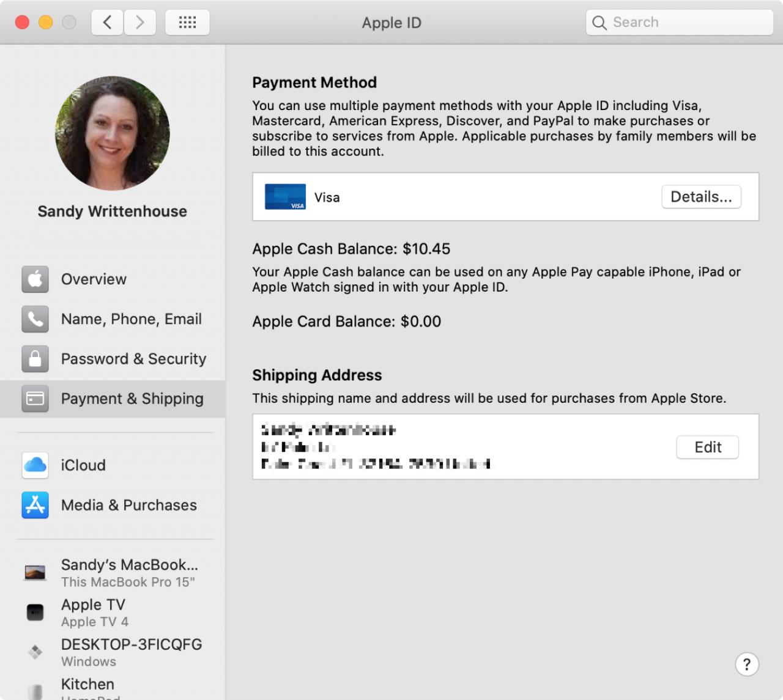Open Visa payment Details
The height and width of the screenshot is (700, 783).
[701, 197]
